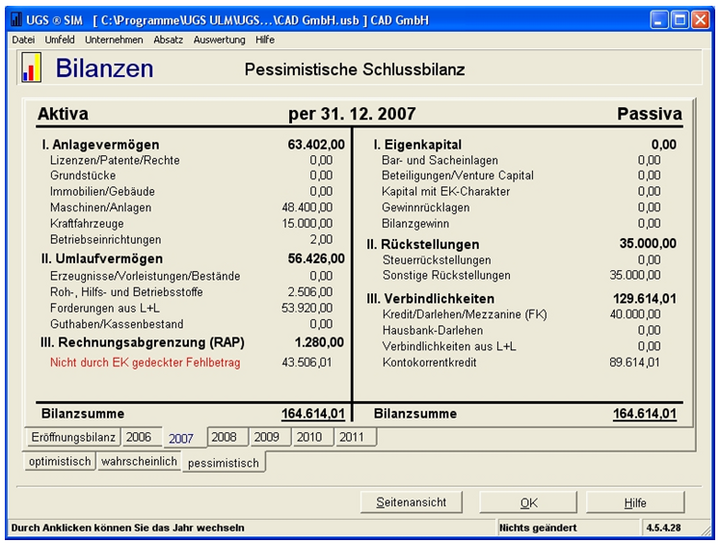Click the red Nicht durch EK gedeckter Fehlbetrag

click(x=145, y=363)
